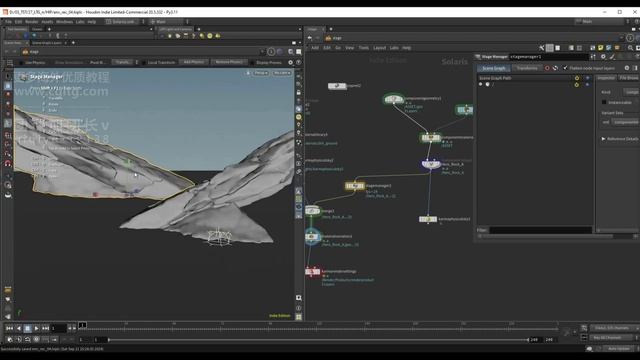Open network editor Layout menu
The image size is (640, 360).
[x=379, y=48]
